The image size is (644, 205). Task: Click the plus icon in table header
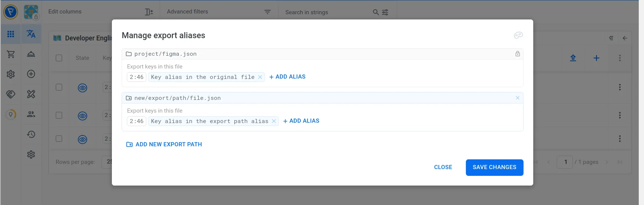tap(596, 58)
